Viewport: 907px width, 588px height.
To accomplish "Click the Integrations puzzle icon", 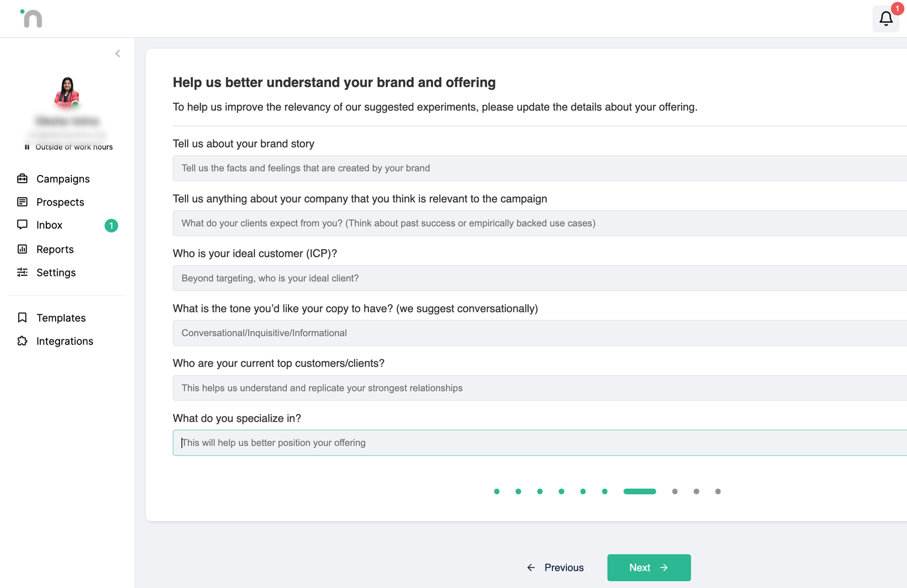I will tap(23, 341).
